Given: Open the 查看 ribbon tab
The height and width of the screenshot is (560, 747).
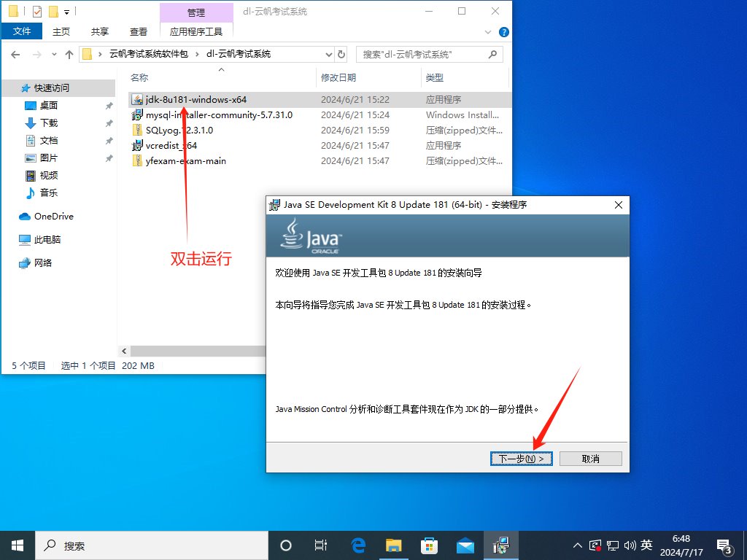Looking at the screenshot, I should [139, 32].
